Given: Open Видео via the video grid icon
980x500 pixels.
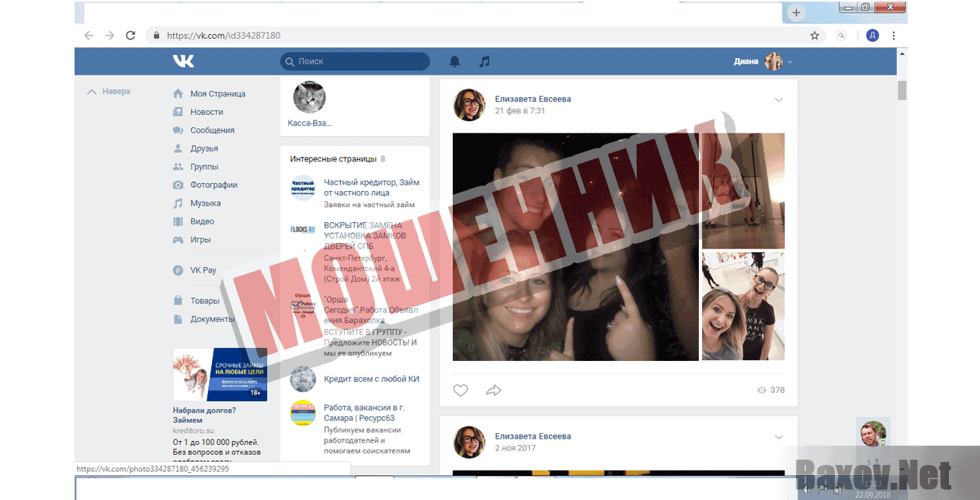Looking at the screenshot, I should 178,221.
